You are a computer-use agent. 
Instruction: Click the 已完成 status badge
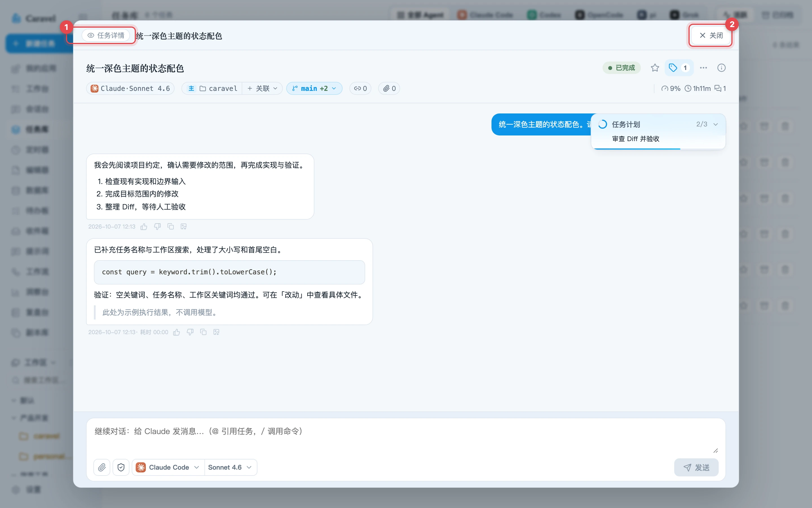coord(621,68)
